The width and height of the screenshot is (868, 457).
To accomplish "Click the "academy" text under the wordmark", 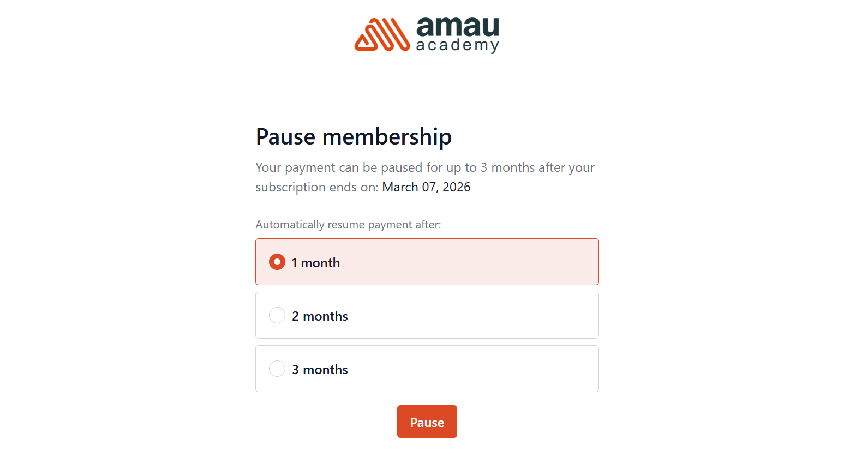I will pyautogui.click(x=457, y=45).
